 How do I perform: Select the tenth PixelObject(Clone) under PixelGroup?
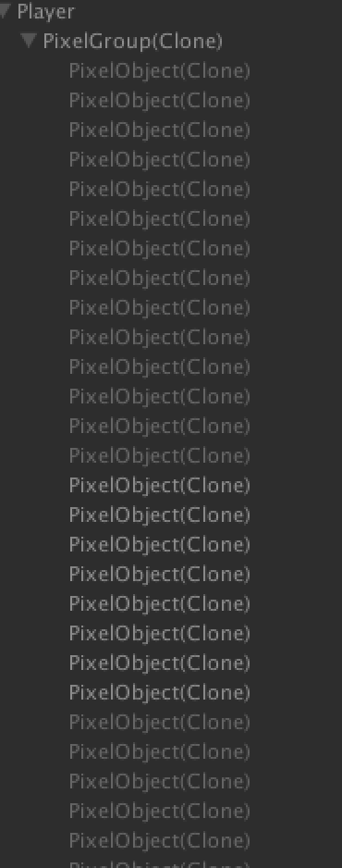pos(160,338)
